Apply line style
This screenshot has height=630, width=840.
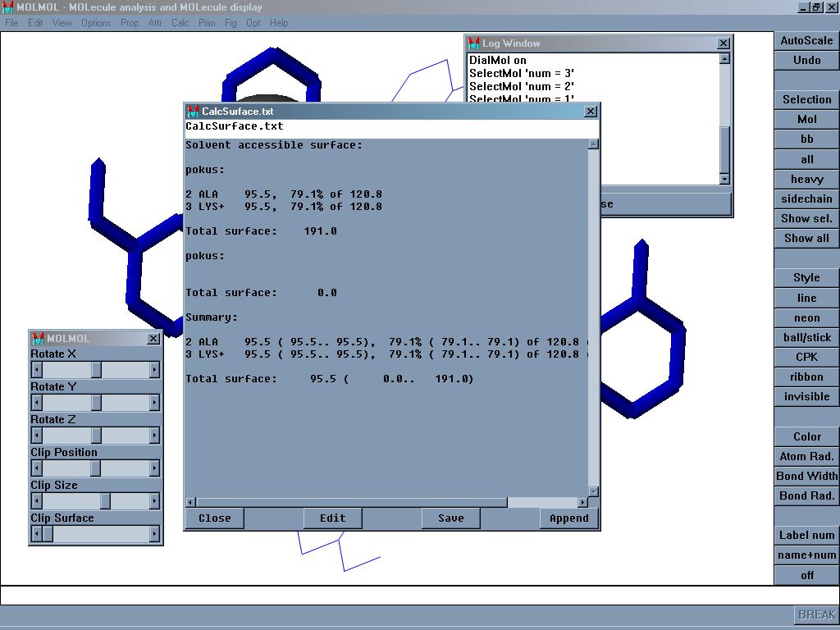[x=806, y=298]
